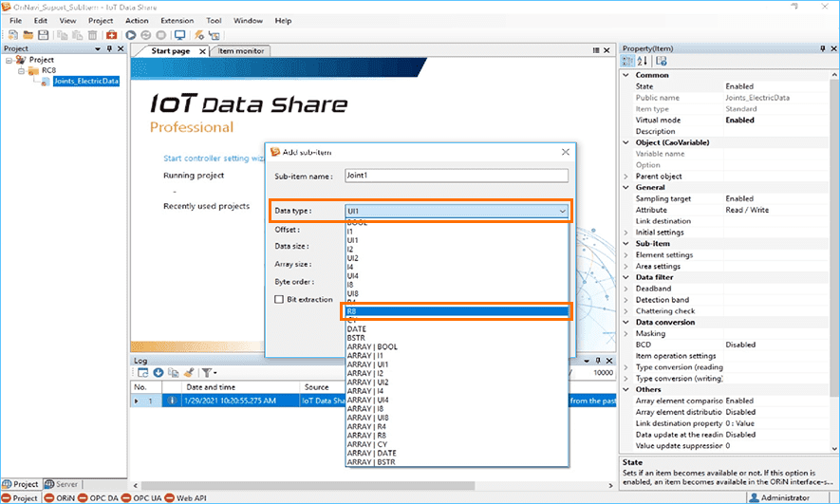Expand the Element settings property
The image size is (840, 504).
(x=625, y=255)
